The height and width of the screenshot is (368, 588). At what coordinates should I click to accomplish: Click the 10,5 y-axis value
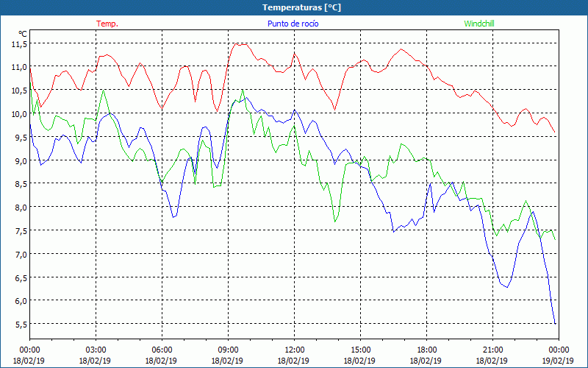coord(20,91)
